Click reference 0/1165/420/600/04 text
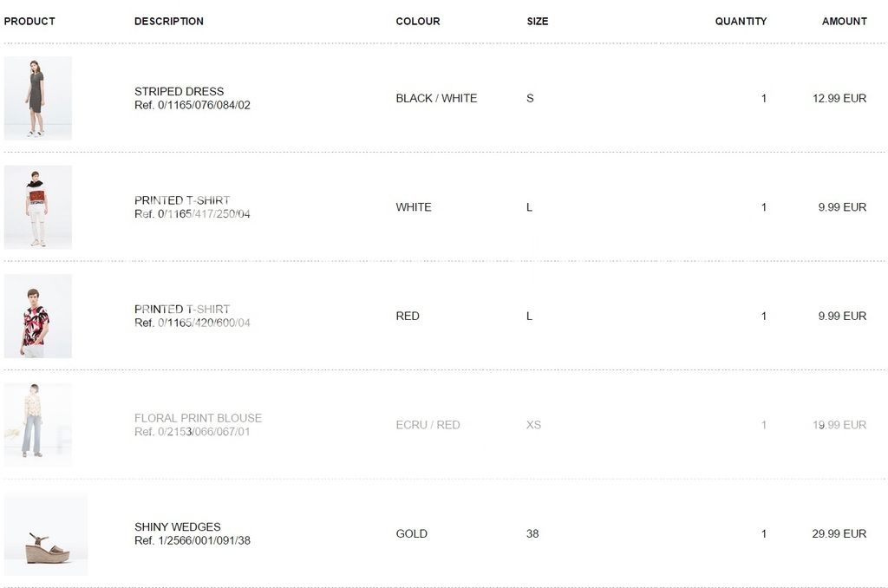The height and width of the screenshot is (588, 888). coord(193,323)
